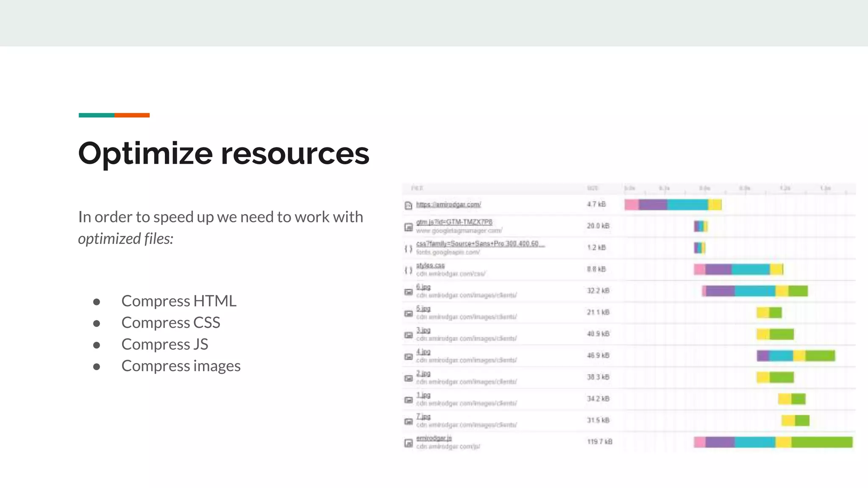Viewport: 868px width, 488px height.
Task: Click the image icon beside 2.jpg
Action: (x=408, y=378)
